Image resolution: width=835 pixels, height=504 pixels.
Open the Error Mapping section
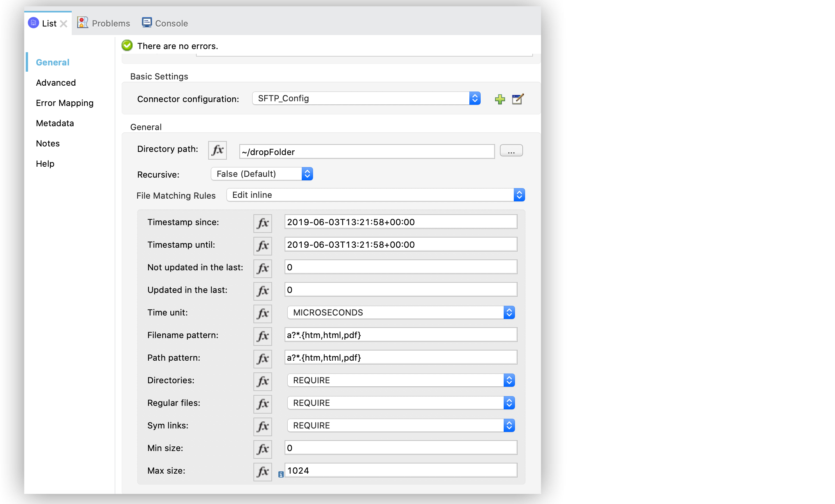(x=64, y=102)
